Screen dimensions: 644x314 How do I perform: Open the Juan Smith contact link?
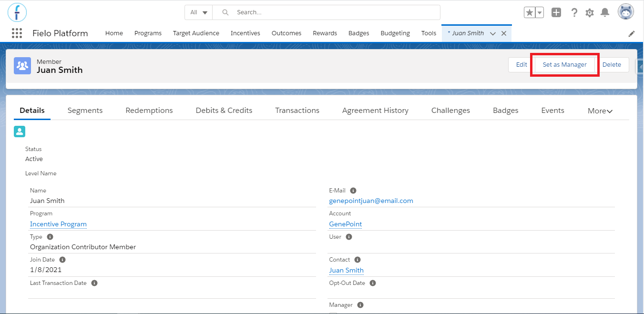click(346, 270)
